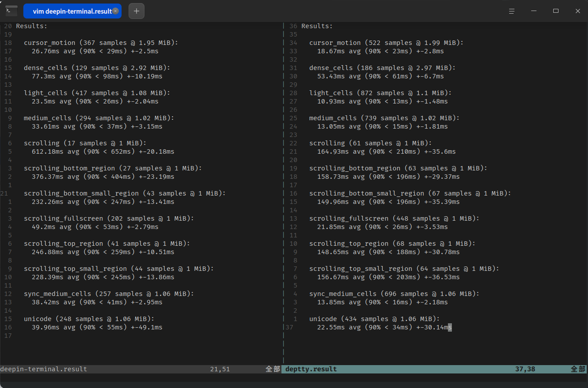This screenshot has width=588, height=388.
Task: Click the 158.73ms avg result line
Action: click(x=388, y=177)
